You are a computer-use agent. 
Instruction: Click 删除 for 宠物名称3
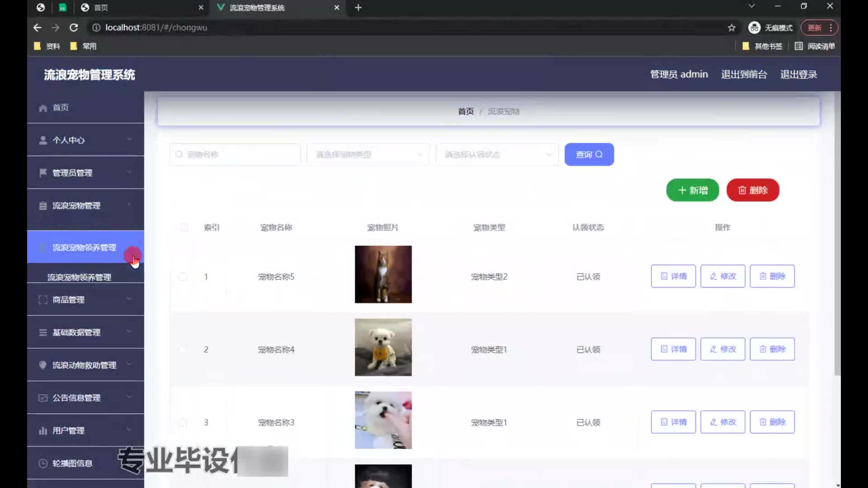click(x=772, y=422)
